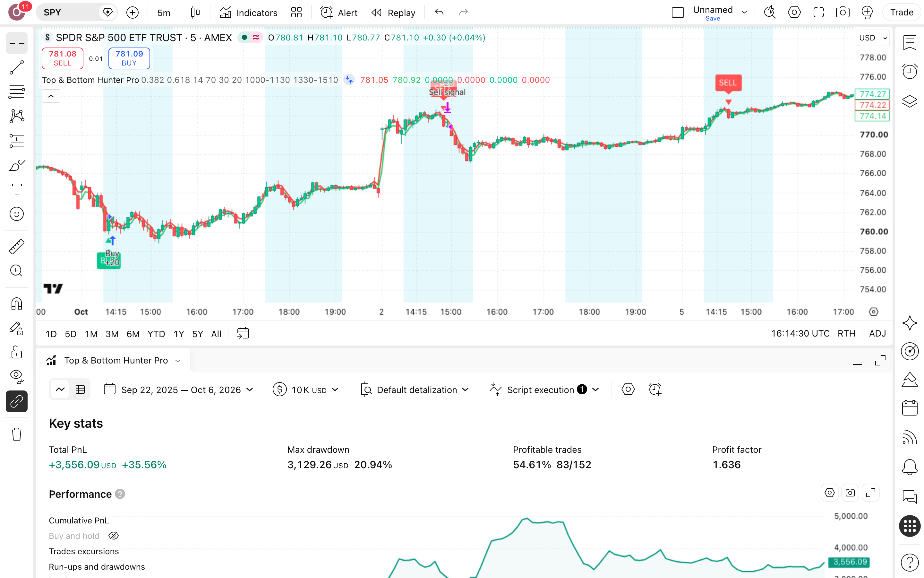Change the 10K USD initial capital dropdown
The image size is (924, 578).
coord(306,390)
